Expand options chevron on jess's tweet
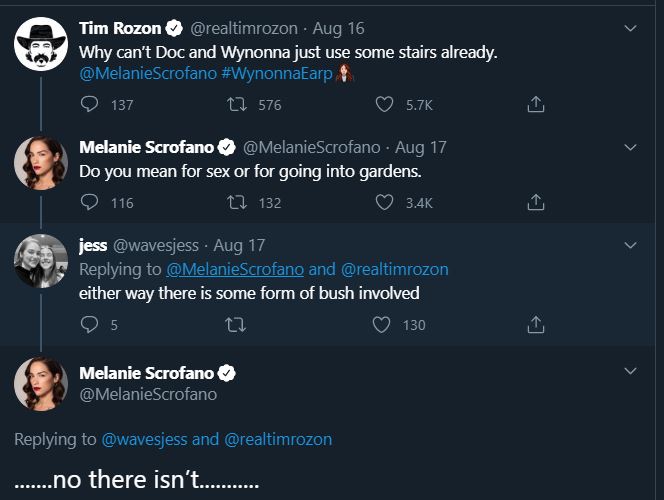The image size is (664, 500). 630,245
